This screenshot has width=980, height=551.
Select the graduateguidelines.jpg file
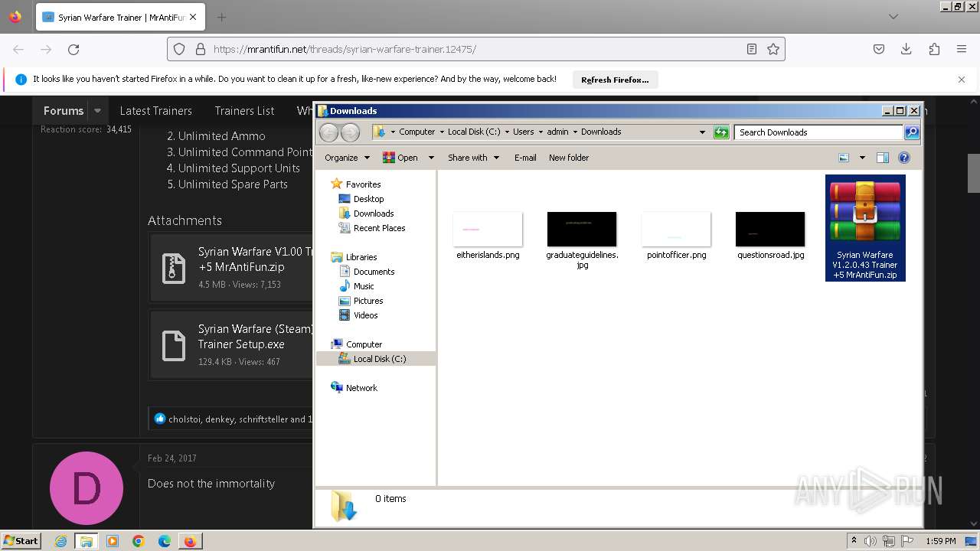click(x=582, y=240)
